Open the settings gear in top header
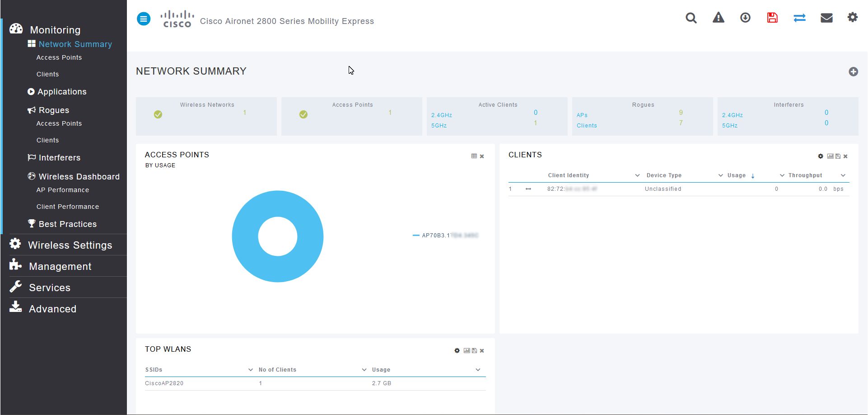Viewport: 868px width, 415px height. click(853, 17)
